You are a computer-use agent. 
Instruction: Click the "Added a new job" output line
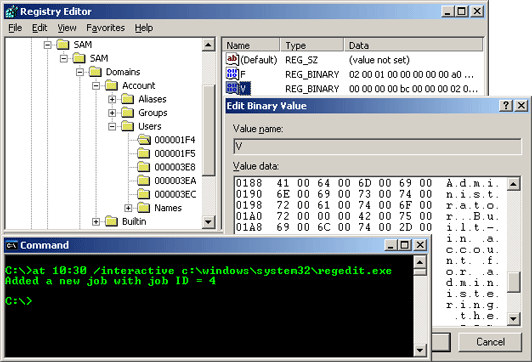coord(110,281)
